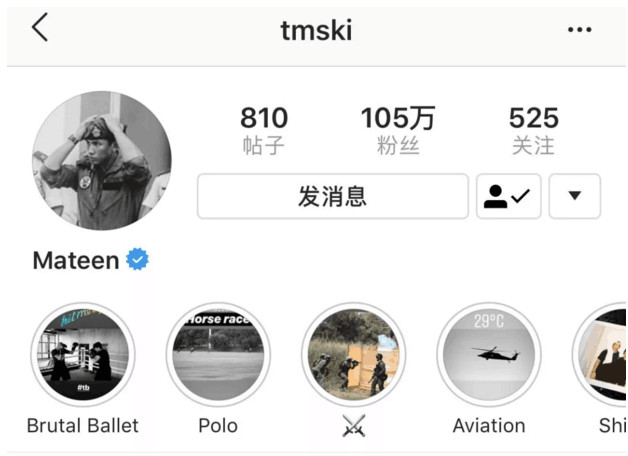The image size is (628, 456).
Task: Open the 105万 followers list
Action: [398, 130]
